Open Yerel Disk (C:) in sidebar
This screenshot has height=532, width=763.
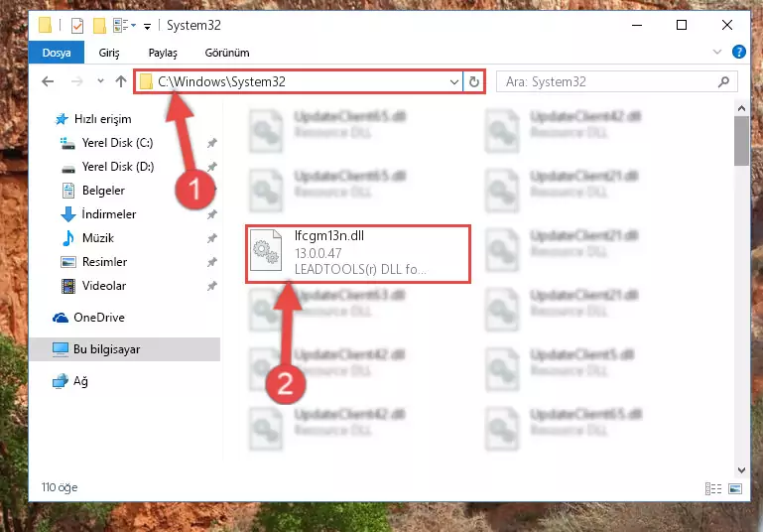pyautogui.click(x=117, y=143)
